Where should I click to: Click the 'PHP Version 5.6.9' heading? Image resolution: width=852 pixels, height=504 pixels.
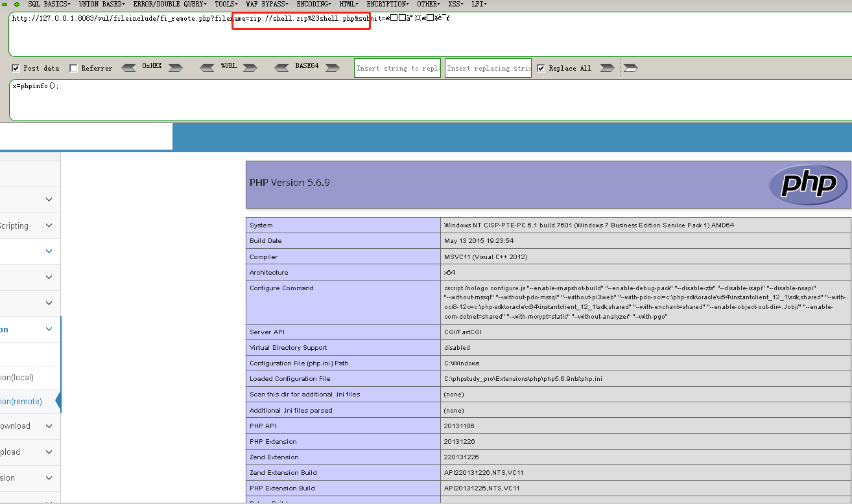click(290, 183)
